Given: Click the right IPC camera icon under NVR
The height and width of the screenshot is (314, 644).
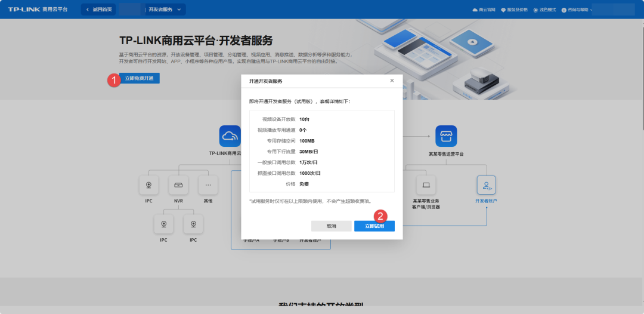Looking at the screenshot, I should pyautogui.click(x=193, y=224).
